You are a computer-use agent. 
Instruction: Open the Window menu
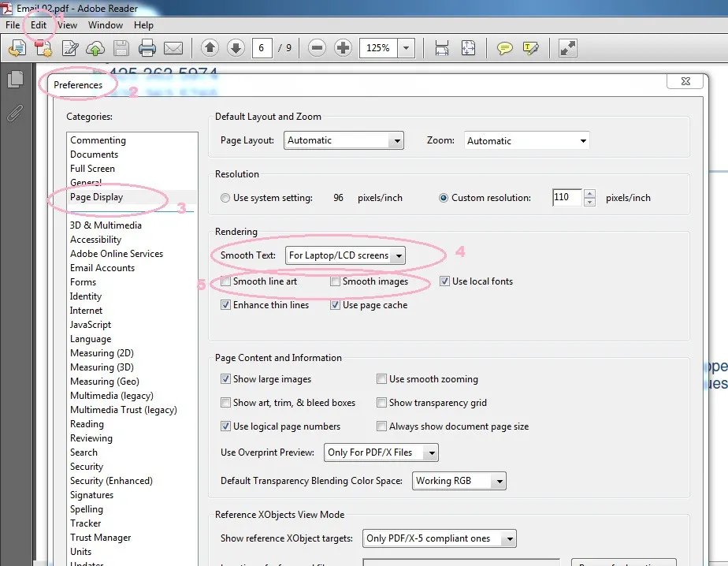105,24
